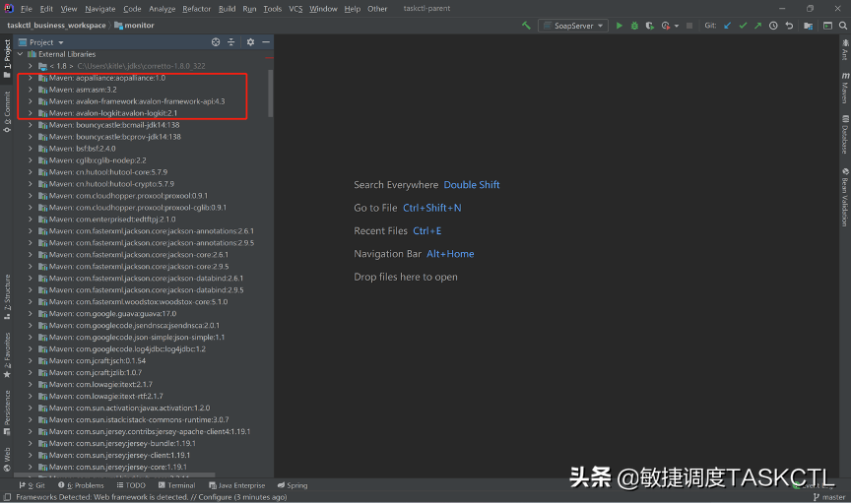Open the SoapServer run configuration dropdown
Viewport: 851px width, 504px height.
[573, 26]
